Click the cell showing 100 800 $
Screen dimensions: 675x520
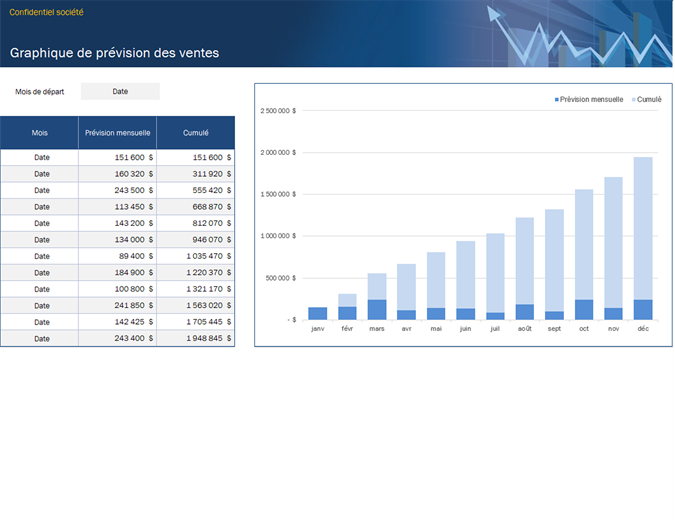[118, 289]
